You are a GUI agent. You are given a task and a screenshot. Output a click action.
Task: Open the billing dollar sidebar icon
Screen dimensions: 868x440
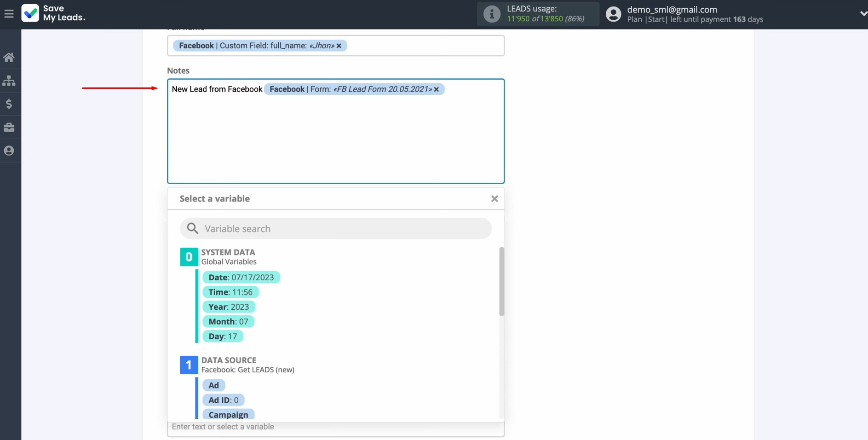point(9,104)
